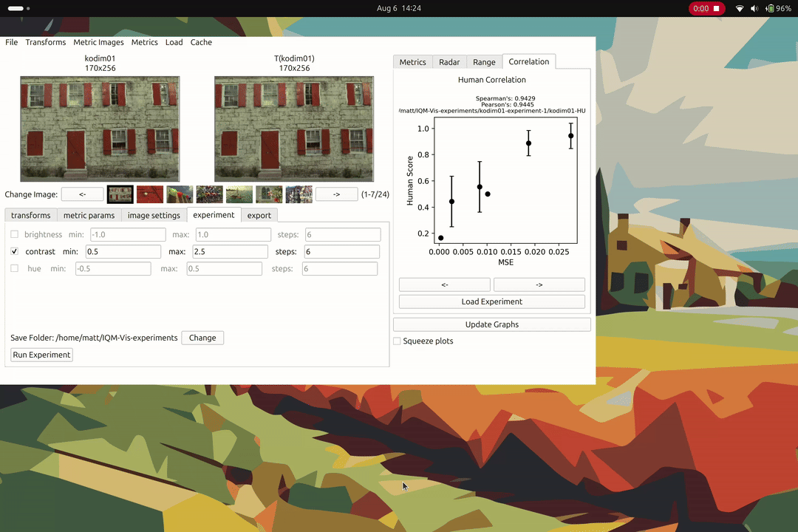Uncheck the contrast checkbox
The width and height of the screenshot is (798, 532).
[14, 251]
